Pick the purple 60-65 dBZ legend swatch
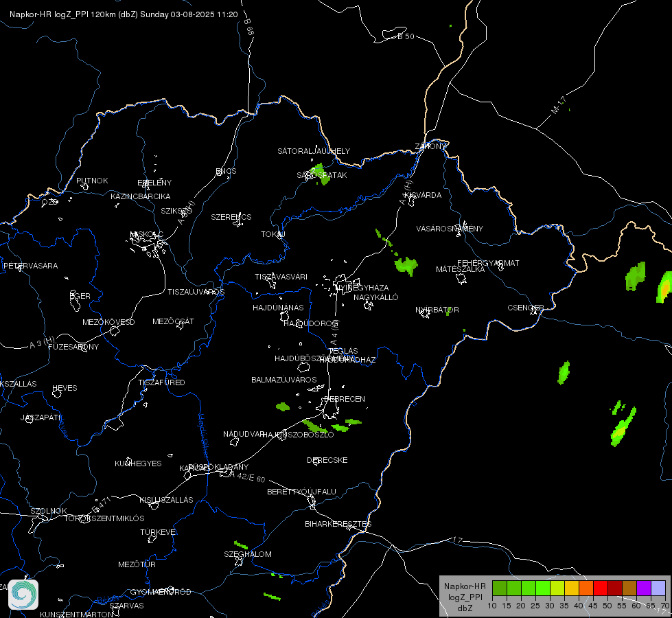 644,588
